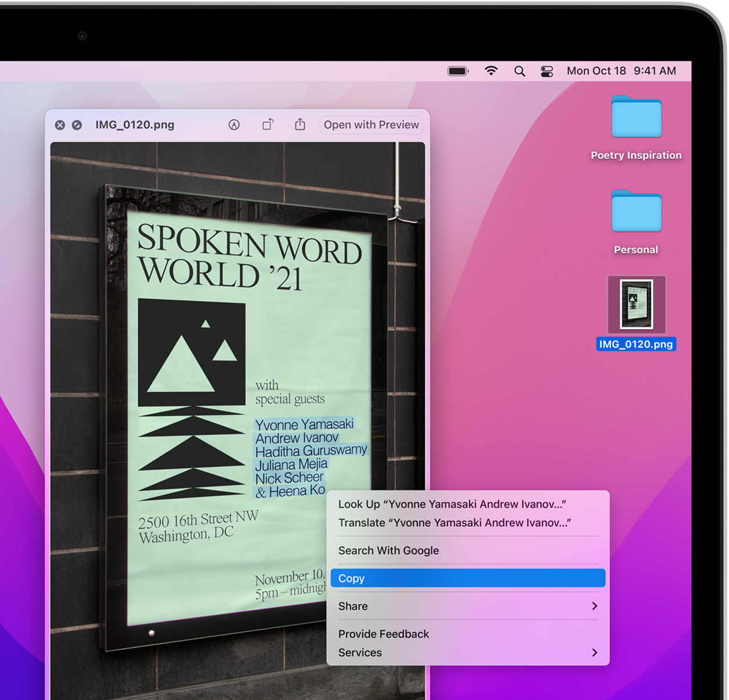This screenshot has height=700, width=729.
Task: Rotate the image using the rotate icon
Action: point(267,124)
